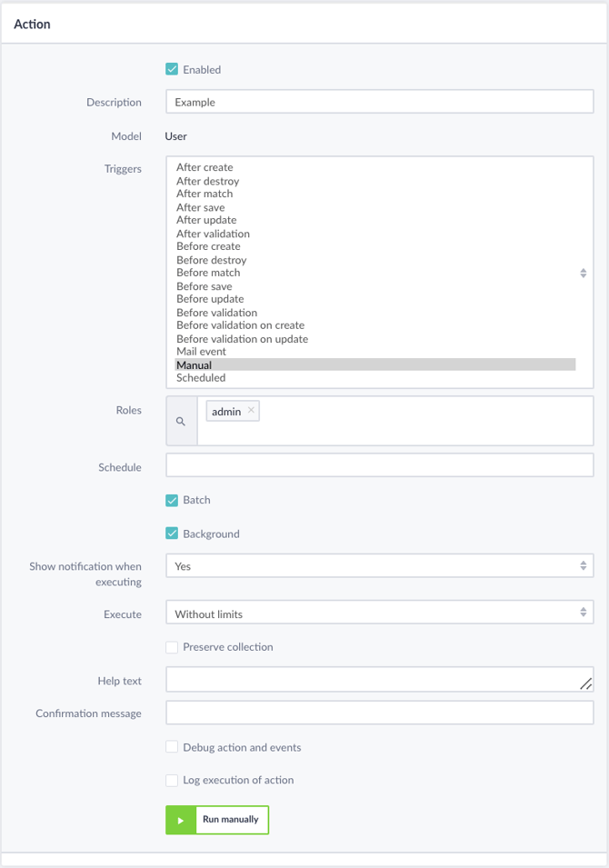Image resolution: width=609 pixels, height=868 pixels.
Task: Click the search magnifier icon in Roles
Action: tap(181, 421)
